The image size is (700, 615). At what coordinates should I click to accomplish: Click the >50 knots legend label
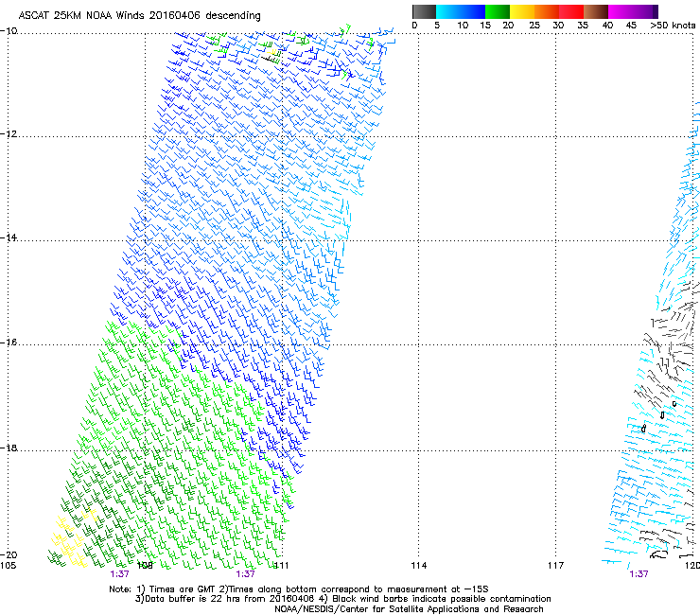(x=673, y=26)
